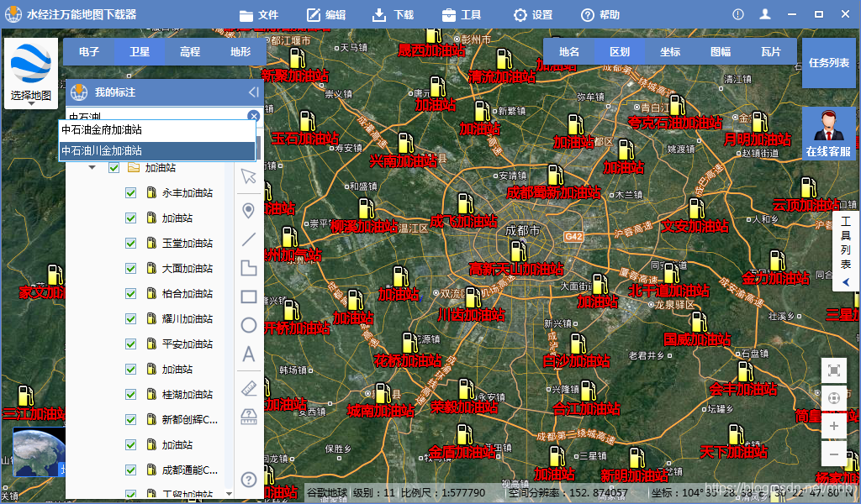Clear the annotation search box
Screen dimensions: 861x504
click(x=253, y=116)
